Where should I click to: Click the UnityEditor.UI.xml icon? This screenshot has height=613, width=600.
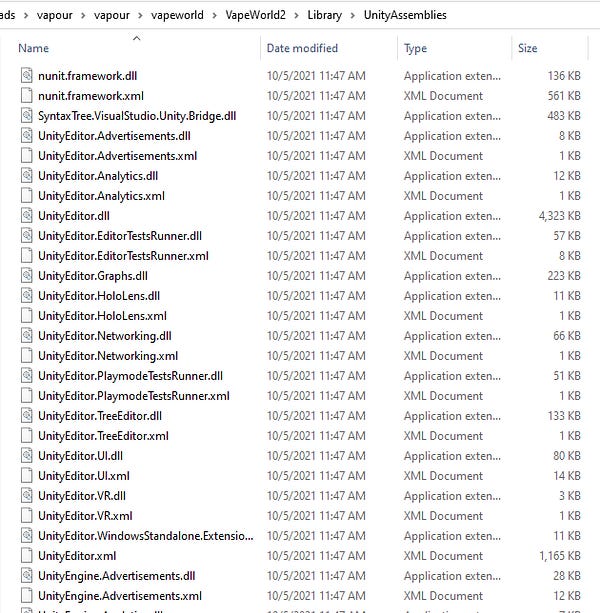[x=27, y=475]
